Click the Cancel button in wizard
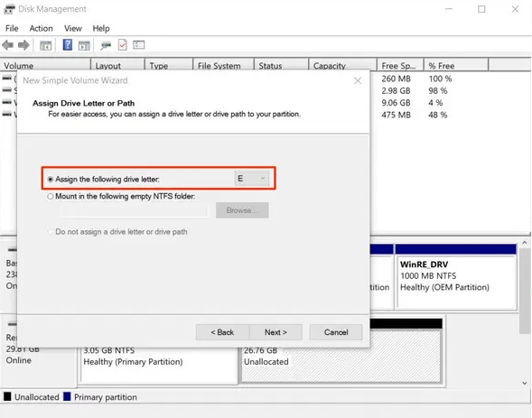532x418 pixels. 336,332
